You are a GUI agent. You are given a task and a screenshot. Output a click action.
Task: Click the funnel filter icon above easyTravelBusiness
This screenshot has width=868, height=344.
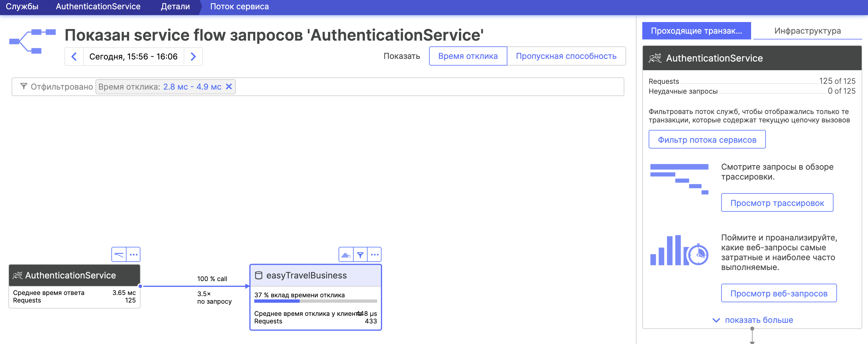360,255
